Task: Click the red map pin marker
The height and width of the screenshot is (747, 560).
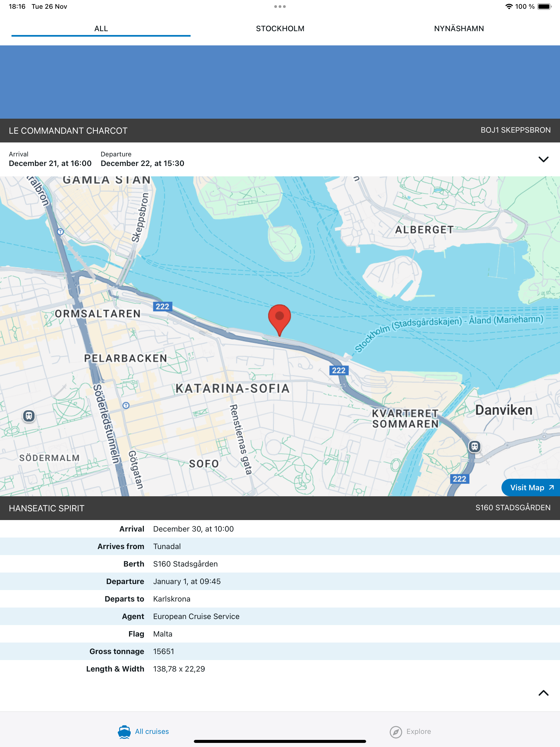Action: click(279, 320)
